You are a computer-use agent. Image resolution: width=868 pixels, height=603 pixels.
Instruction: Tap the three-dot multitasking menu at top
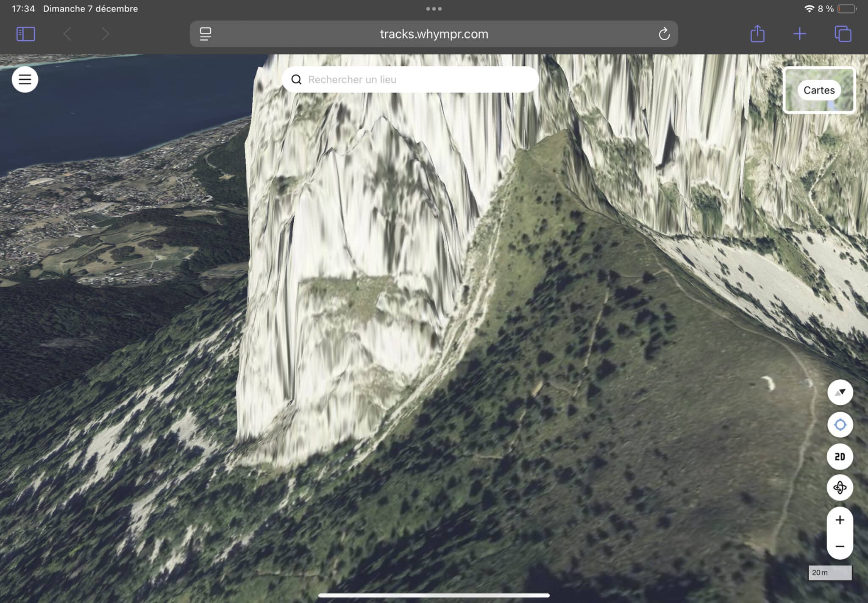click(434, 8)
